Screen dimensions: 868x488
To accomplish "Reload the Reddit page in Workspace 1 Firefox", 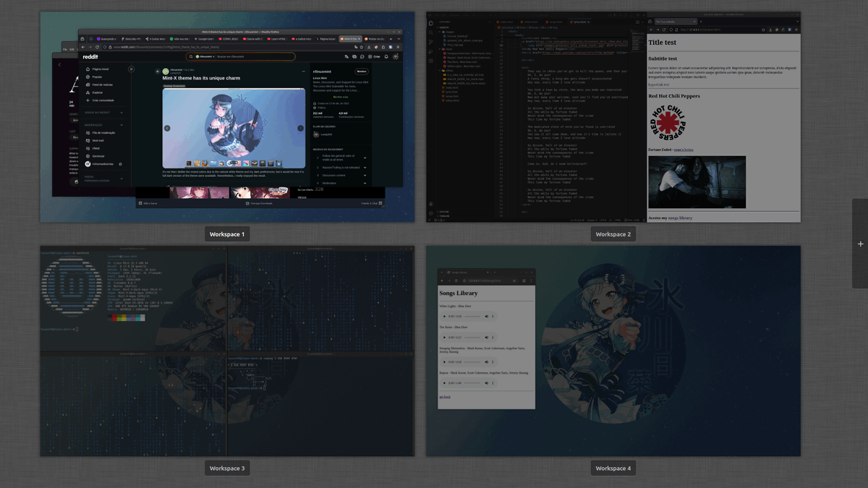I will 97,48.
